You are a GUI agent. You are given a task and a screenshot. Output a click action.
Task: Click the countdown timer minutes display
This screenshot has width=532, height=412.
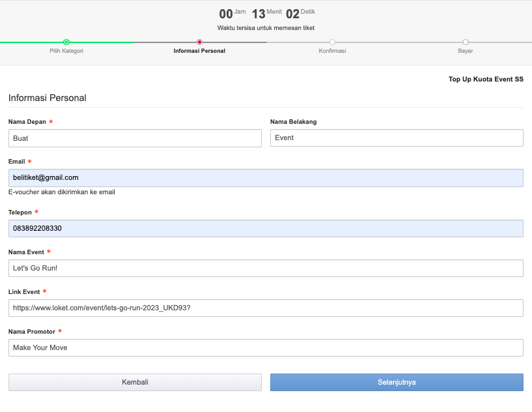click(x=259, y=14)
